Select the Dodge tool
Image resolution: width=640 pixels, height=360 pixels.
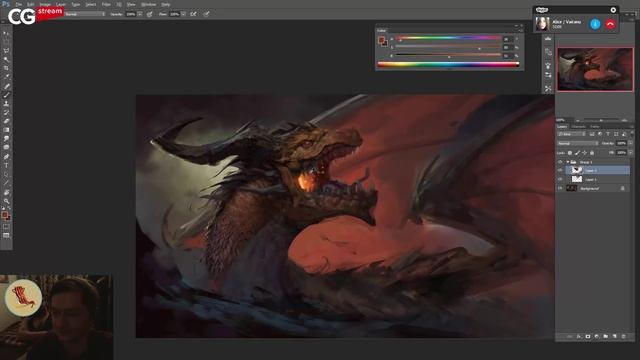[6, 147]
